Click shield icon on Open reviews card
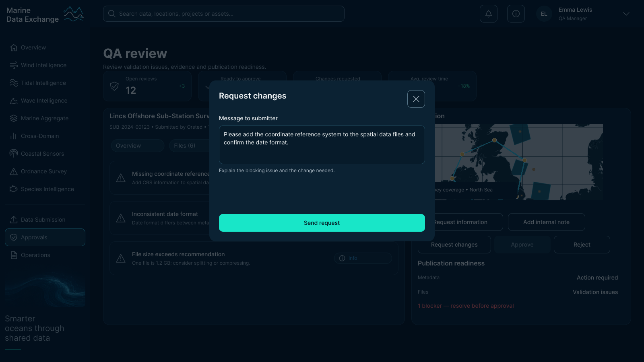This screenshot has height=362, width=644. point(114,86)
